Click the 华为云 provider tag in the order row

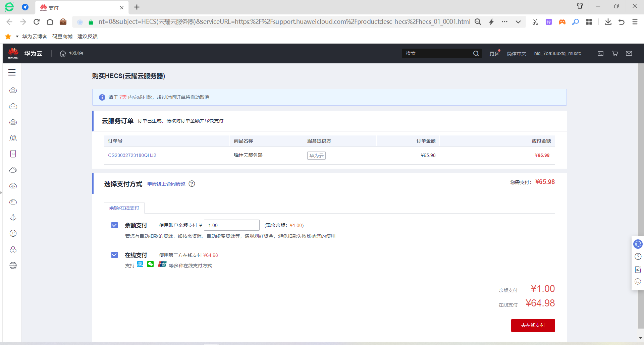[x=316, y=156]
